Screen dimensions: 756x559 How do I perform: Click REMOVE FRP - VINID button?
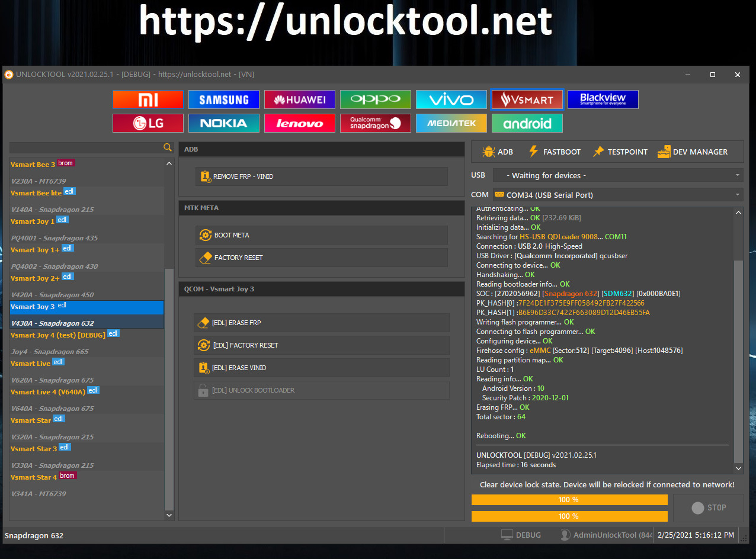(x=322, y=176)
